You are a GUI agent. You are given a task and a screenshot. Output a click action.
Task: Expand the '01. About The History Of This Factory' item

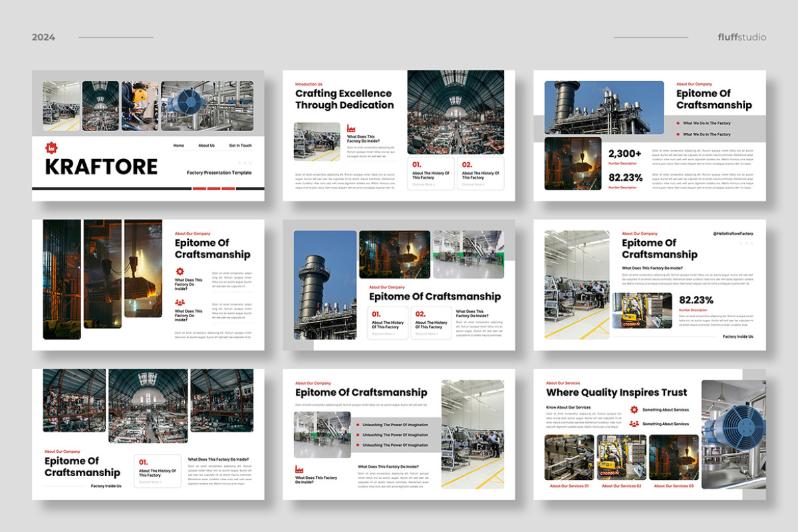point(430,174)
